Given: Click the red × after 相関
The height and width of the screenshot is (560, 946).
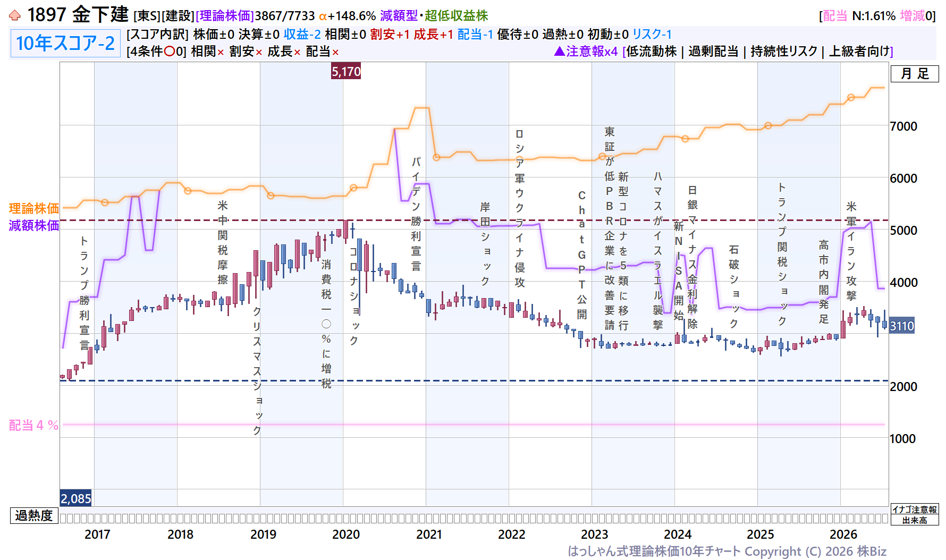Looking at the screenshot, I should pos(221,52).
